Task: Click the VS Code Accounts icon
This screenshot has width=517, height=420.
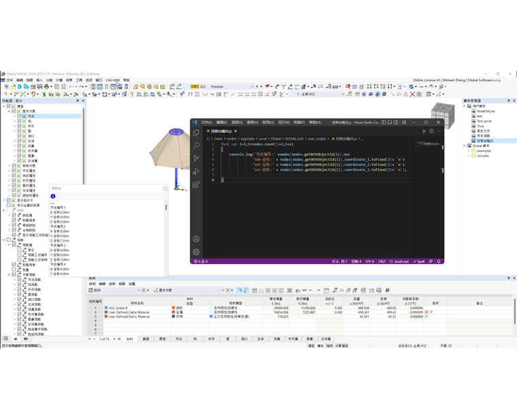Action: 196,239
